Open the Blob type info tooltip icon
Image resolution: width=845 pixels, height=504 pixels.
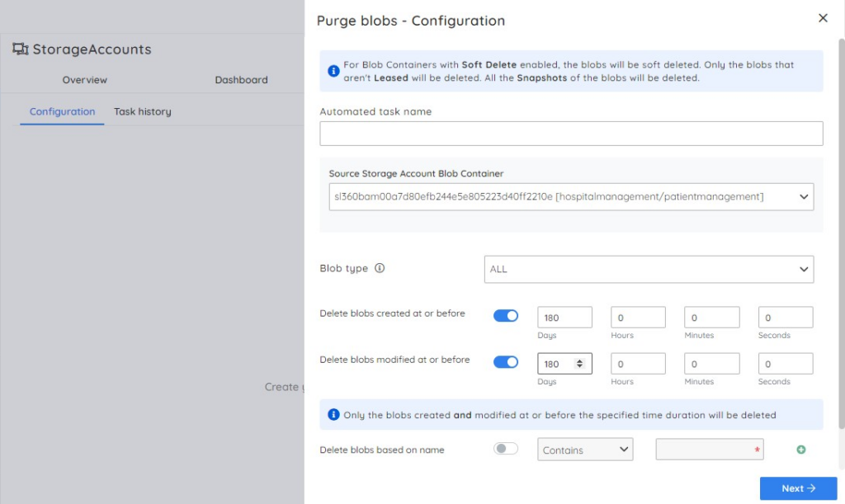pyautogui.click(x=380, y=268)
